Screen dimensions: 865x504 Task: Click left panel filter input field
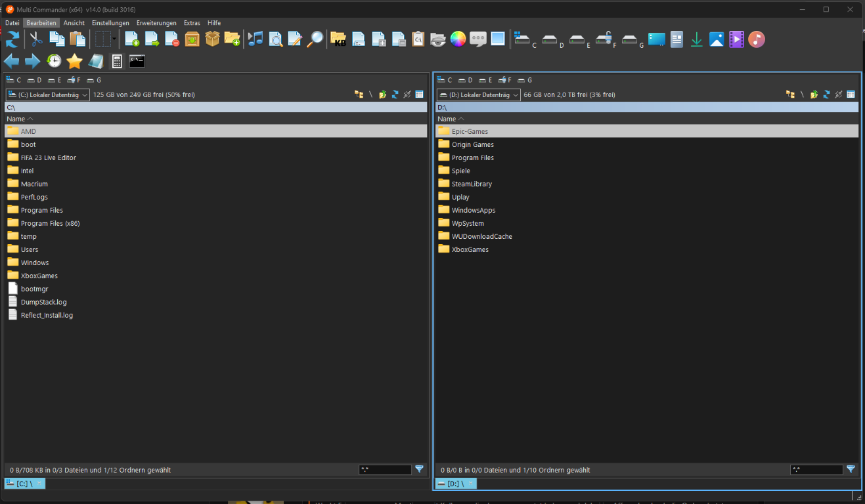tap(385, 470)
